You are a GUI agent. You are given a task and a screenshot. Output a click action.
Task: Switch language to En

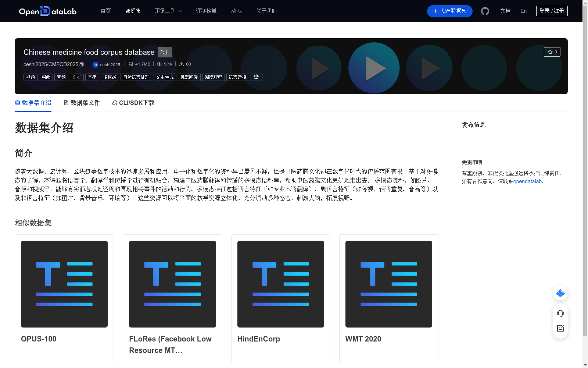524,11
